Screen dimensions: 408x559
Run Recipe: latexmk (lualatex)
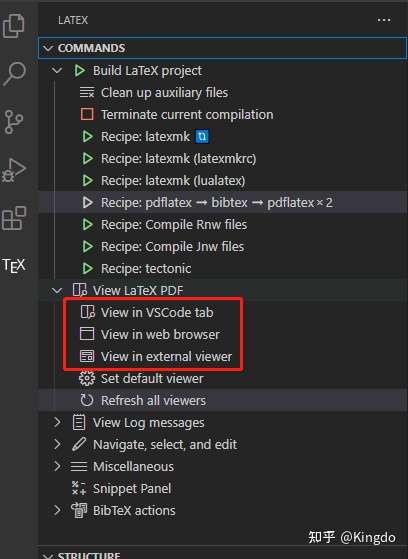[173, 181]
